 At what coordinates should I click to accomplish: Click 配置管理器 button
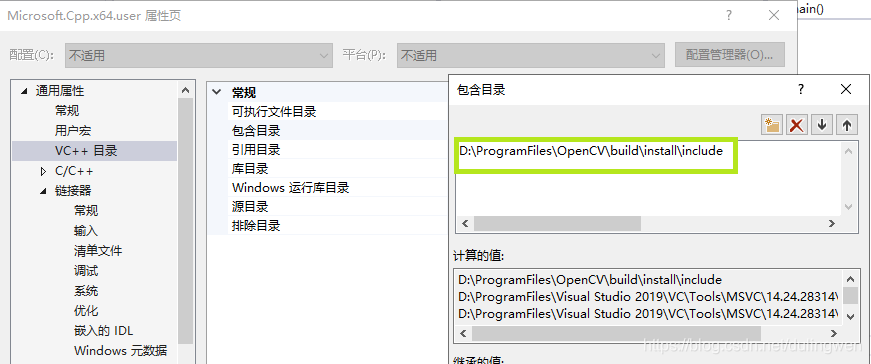[729, 55]
